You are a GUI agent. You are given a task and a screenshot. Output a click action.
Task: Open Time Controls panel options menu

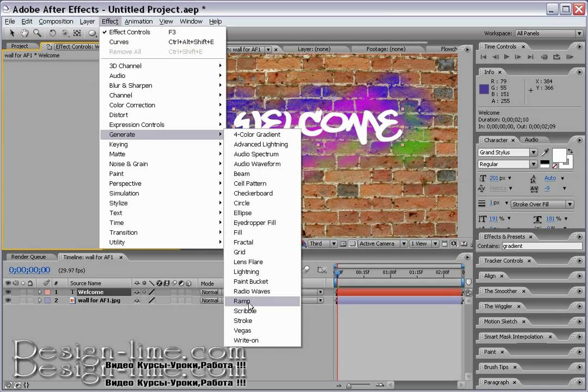[x=579, y=46]
